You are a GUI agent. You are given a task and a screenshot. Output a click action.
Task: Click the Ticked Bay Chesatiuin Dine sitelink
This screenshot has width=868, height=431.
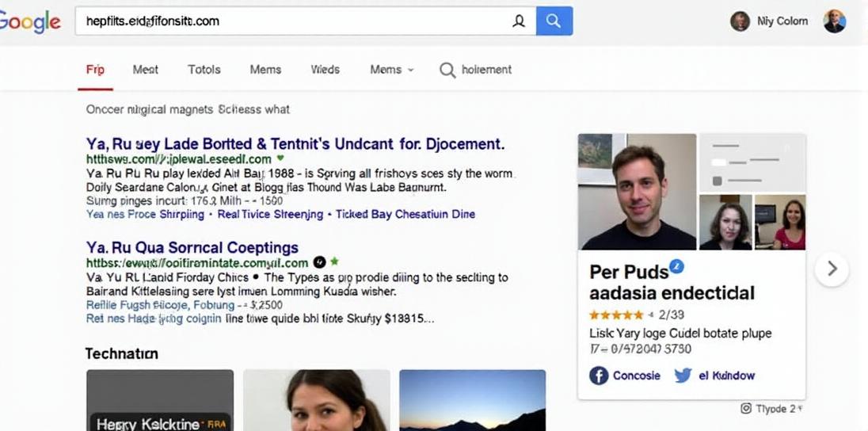click(x=405, y=215)
